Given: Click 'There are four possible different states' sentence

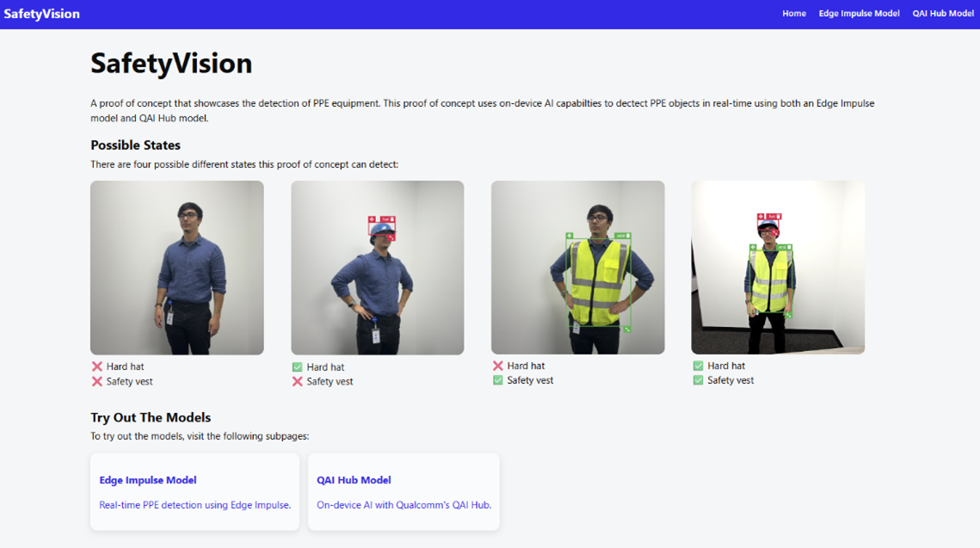Looking at the screenshot, I should click(244, 164).
